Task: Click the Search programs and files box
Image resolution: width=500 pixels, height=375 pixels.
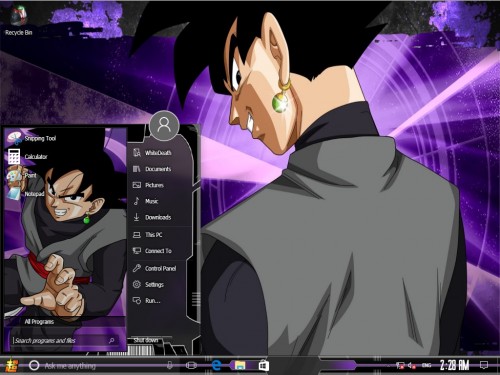Action: point(64,340)
